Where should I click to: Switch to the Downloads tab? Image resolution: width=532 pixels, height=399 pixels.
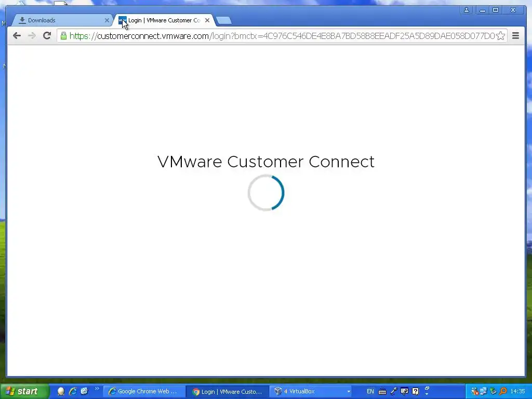(x=62, y=20)
